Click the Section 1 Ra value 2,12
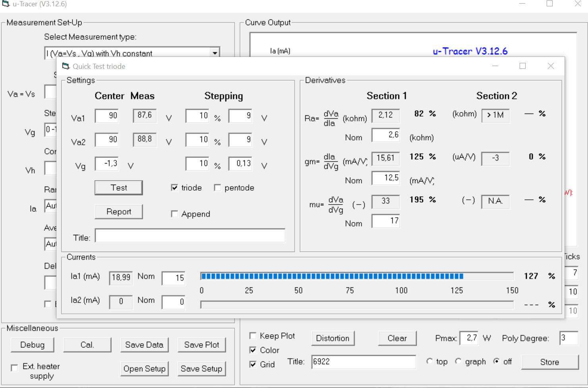 tap(385, 115)
